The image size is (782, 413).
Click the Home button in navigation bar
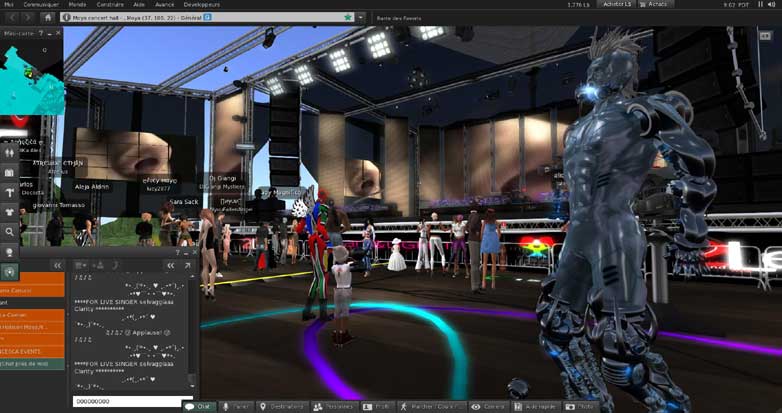tap(49, 17)
